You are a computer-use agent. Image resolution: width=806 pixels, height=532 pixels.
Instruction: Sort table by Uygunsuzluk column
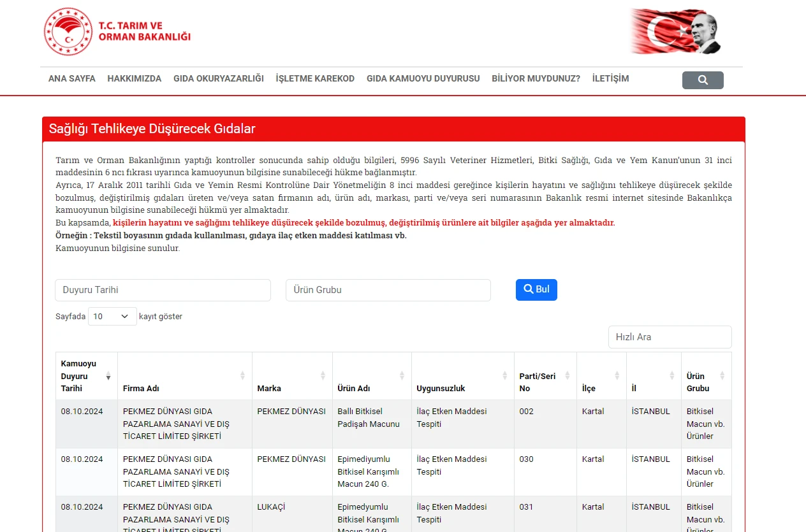(462, 376)
